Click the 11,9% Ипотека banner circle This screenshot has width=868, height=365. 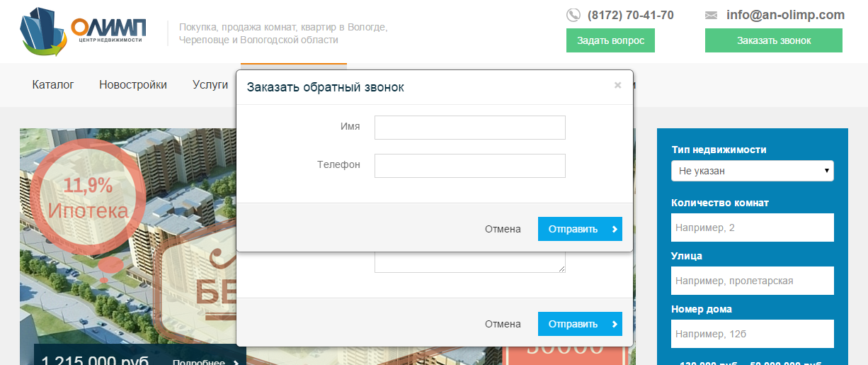(x=88, y=198)
